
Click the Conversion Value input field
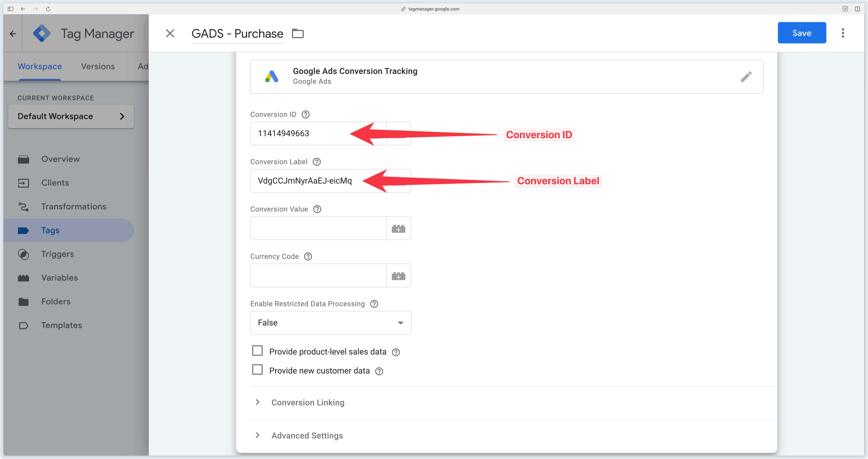coord(318,228)
